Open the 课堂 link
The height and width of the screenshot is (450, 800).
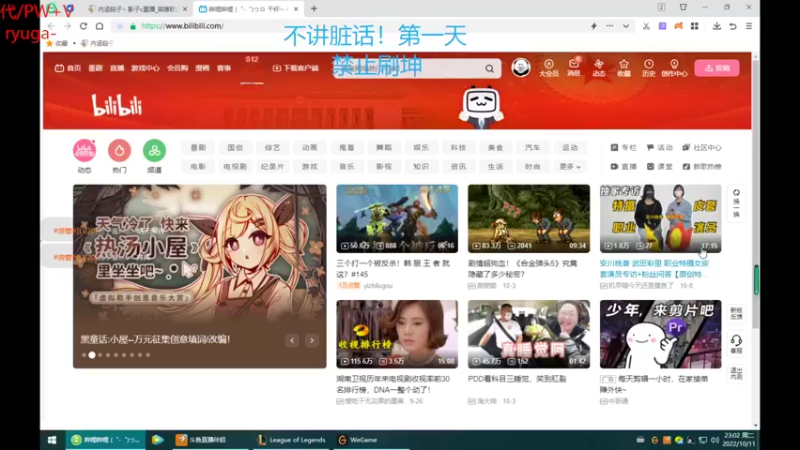(x=660, y=166)
